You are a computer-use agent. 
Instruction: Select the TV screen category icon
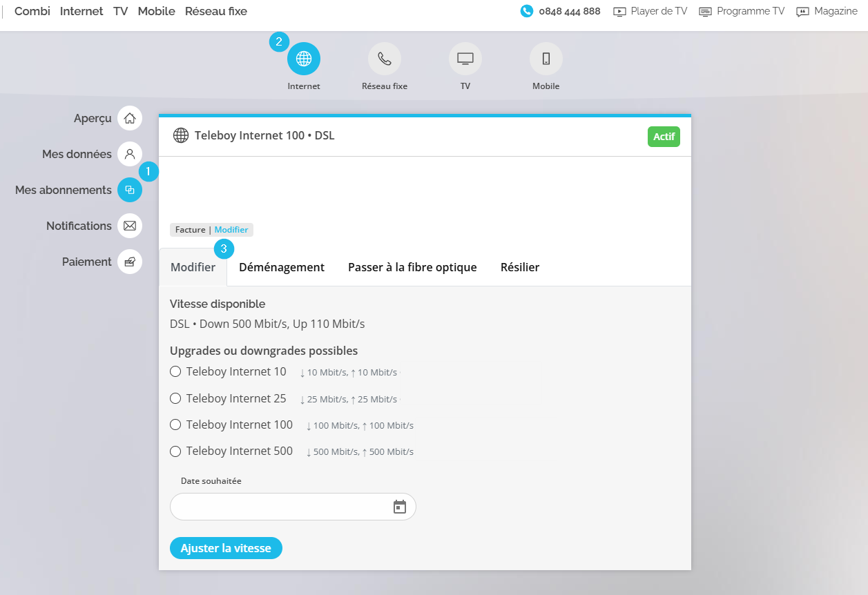(465, 59)
